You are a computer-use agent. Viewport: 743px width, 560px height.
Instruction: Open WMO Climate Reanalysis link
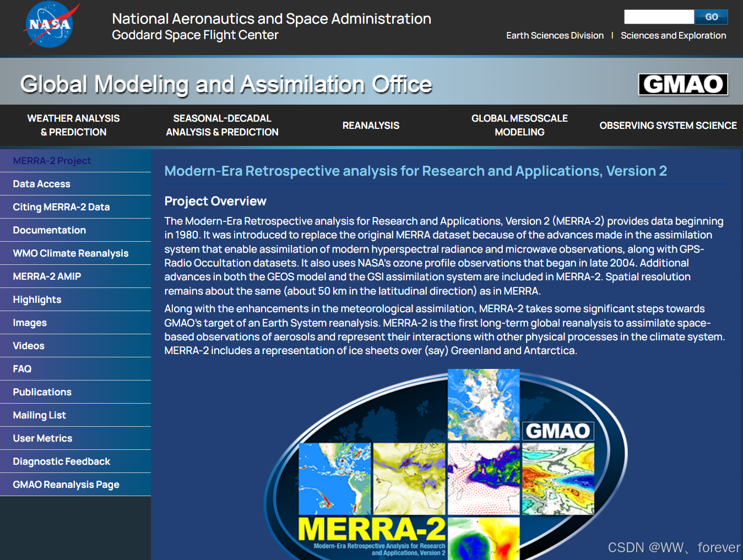coord(75,253)
